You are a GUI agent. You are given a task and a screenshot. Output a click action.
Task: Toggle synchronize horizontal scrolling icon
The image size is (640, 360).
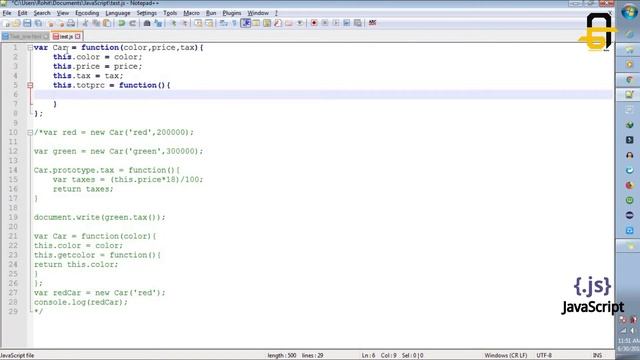point(209,23)
